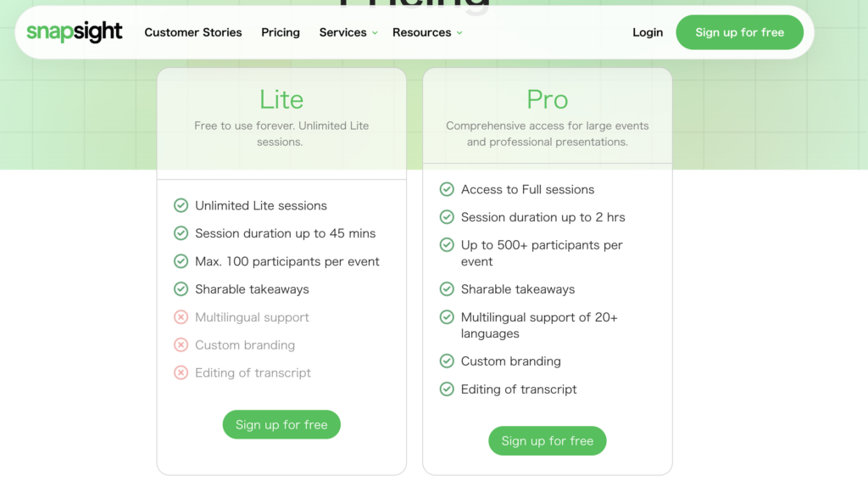Sign up for free under Pro plan

point(547,441)
